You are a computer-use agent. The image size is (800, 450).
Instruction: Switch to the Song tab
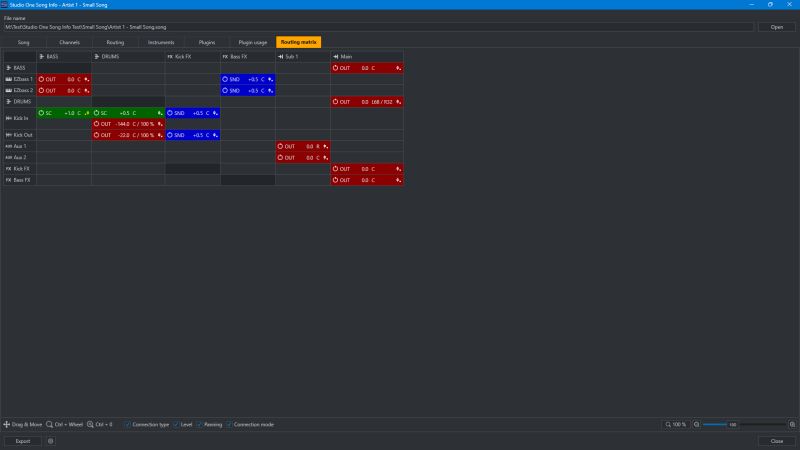[x=23, y=42]
